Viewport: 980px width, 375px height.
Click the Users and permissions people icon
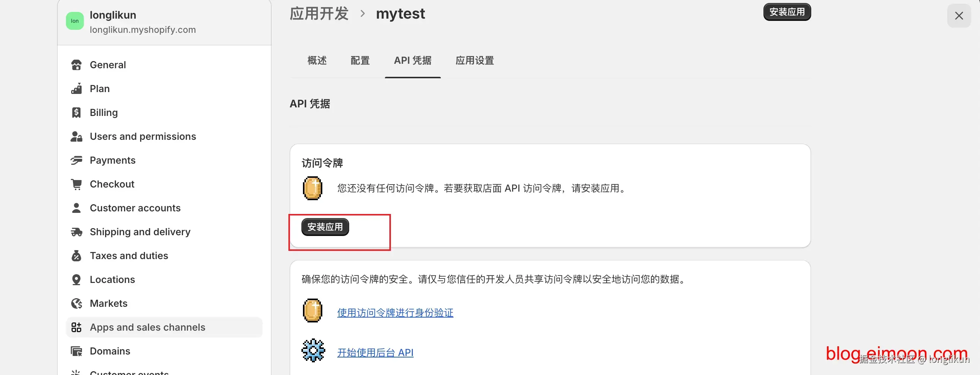[76, 136]
